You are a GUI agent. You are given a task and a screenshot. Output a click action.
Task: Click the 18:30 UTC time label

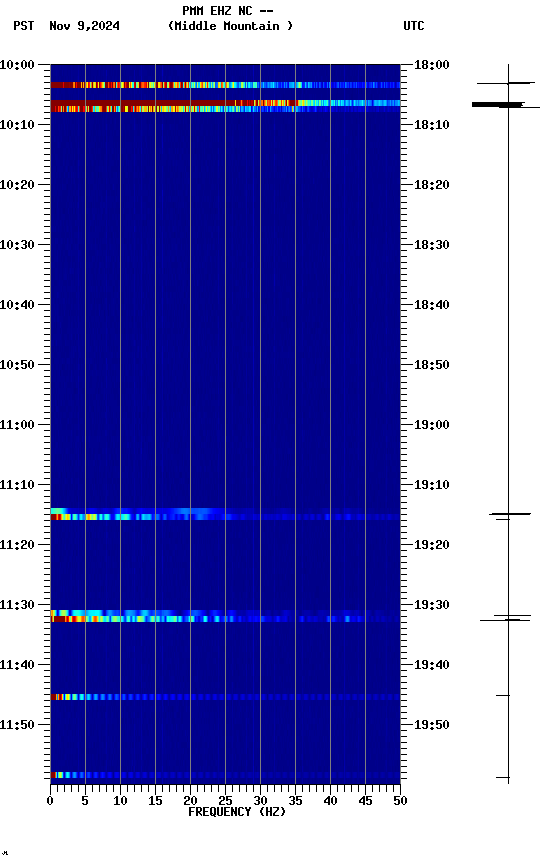[432, 245]
